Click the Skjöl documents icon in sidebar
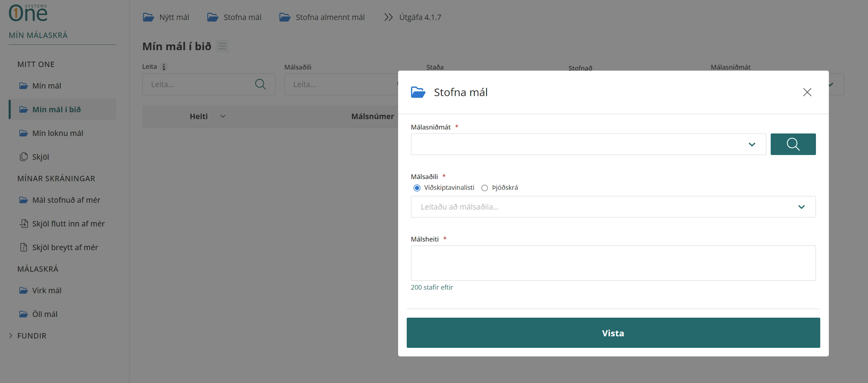 [24, 157]
